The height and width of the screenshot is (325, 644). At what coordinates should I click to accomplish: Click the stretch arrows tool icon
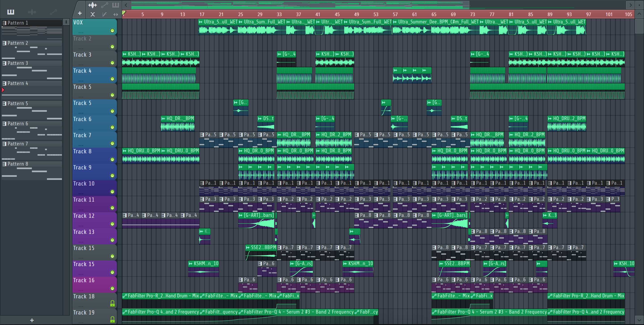(116, 14)
